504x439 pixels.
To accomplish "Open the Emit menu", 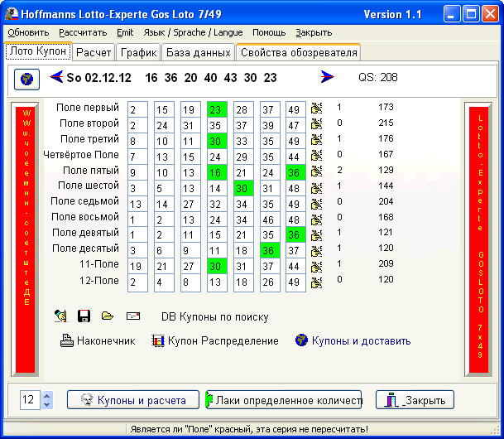I will coord(125,33).
